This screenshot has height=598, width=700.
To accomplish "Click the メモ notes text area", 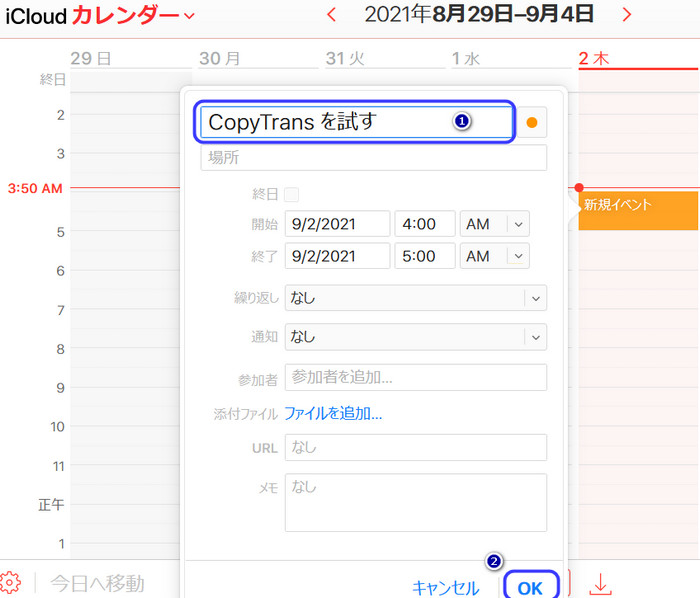I will click(x=416, y=502).
